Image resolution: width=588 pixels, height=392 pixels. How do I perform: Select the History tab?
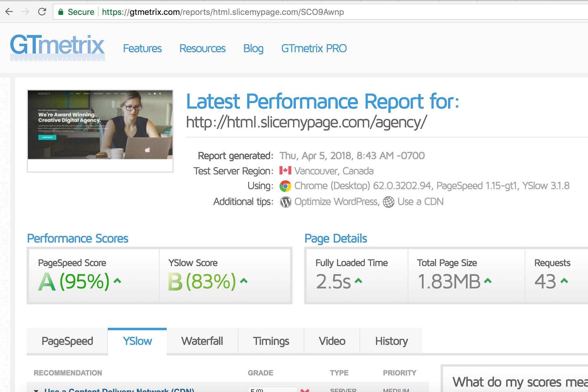pyautogui.click(x=391, y=341)
